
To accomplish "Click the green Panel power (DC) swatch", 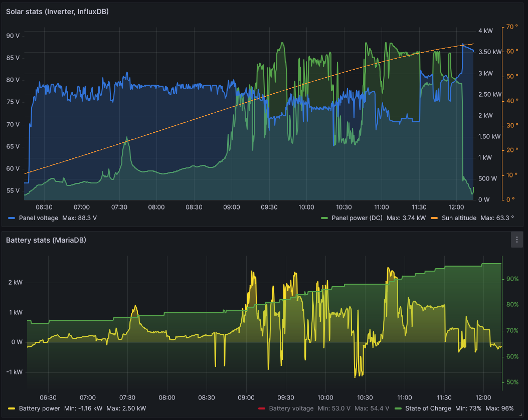I will [x=324, y=218].
